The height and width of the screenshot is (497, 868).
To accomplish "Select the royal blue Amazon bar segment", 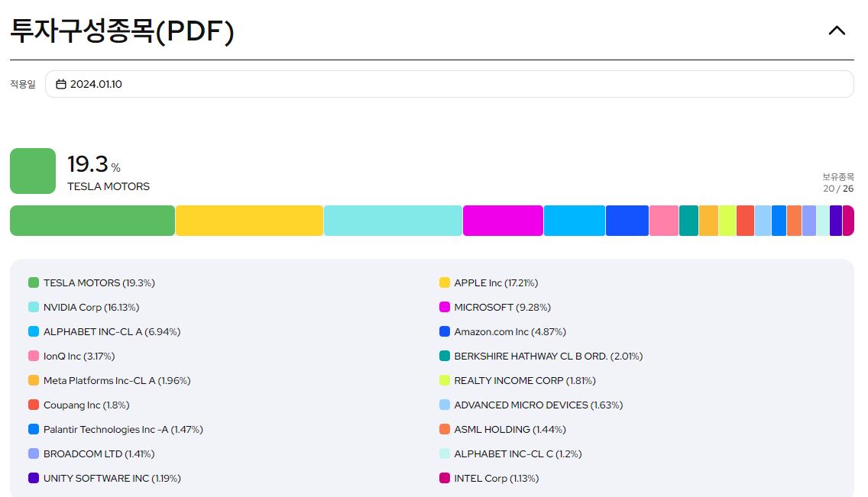I will [627, 221].
